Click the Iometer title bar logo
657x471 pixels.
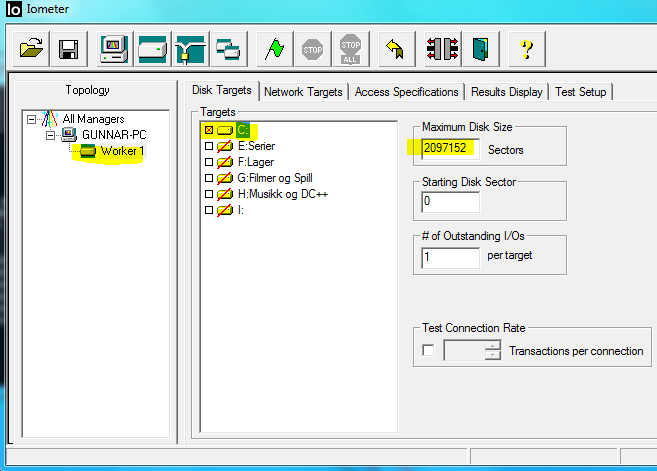point(13,9)
